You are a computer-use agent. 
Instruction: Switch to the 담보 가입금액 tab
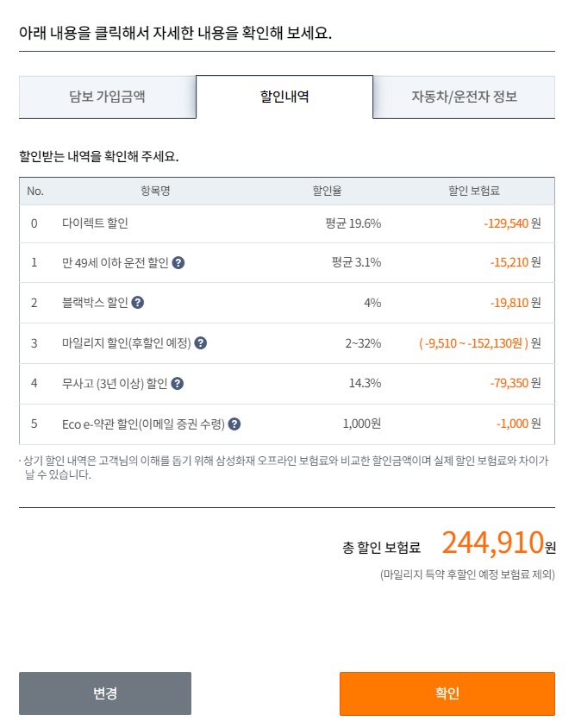click(x=105, y=97)
